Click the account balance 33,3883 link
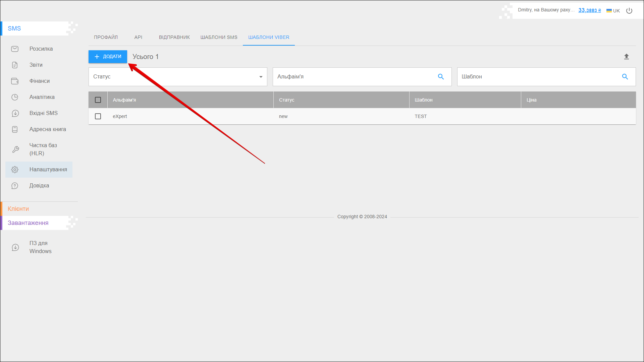This screenshot has height=362, width=644. [589, 10]
